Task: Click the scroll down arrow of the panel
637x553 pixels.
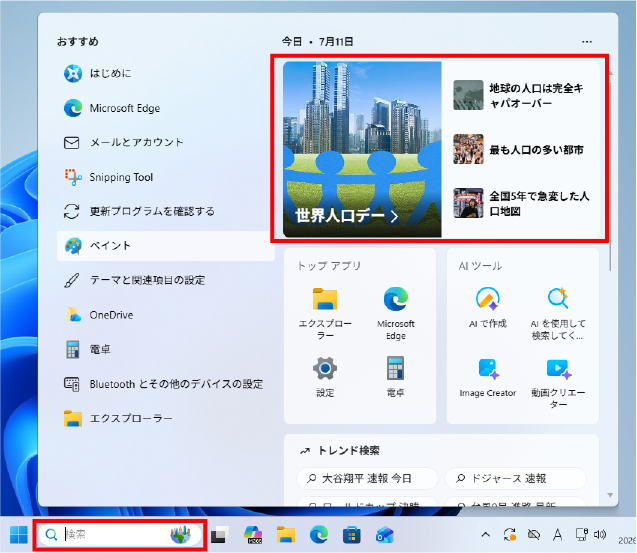Action: pyautogui.click(x=610, y=495)
